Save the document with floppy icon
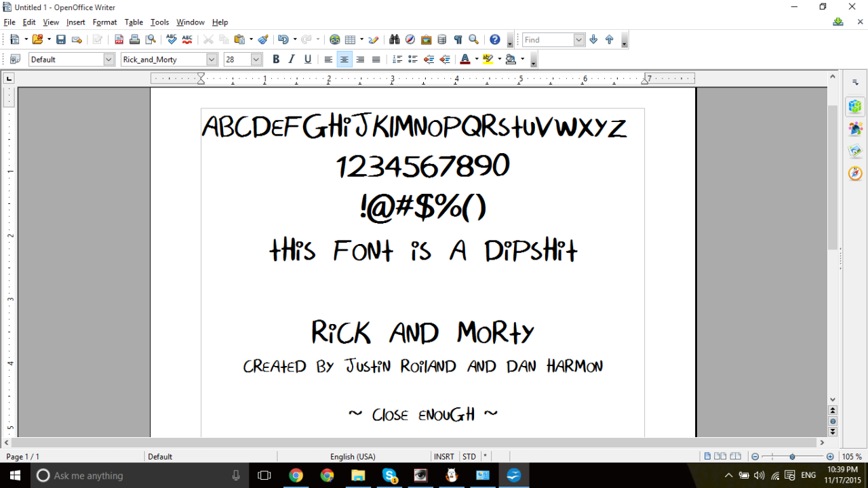Viewport: 868px width, 488px height. click(61, 40)
